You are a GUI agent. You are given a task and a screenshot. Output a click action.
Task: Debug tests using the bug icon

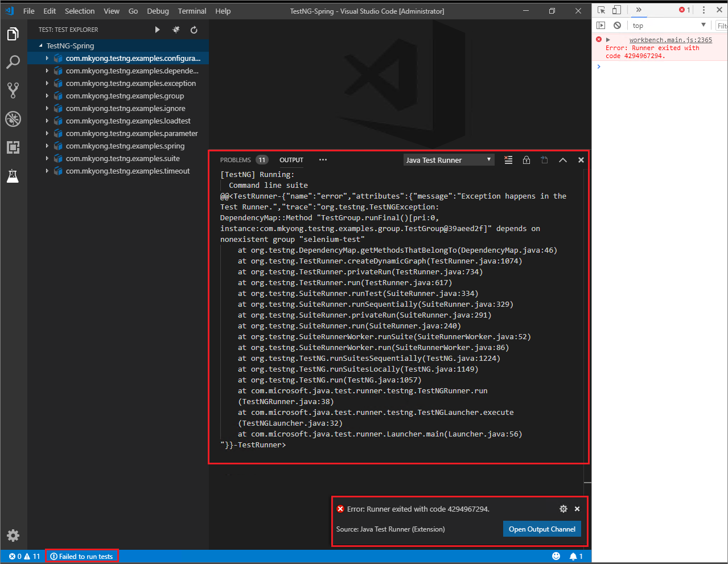coord(175,30)
